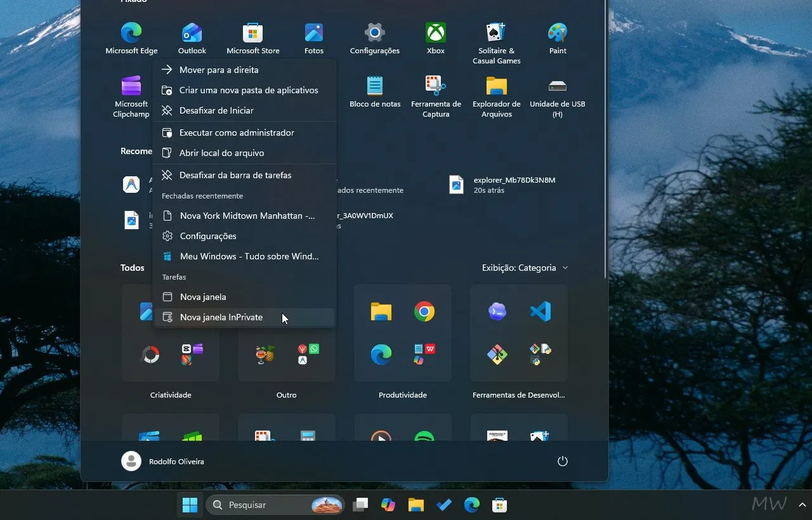Show hidden icons chevron in system tray
Viewport: 812px width, 520px height.
click(802, 505)
